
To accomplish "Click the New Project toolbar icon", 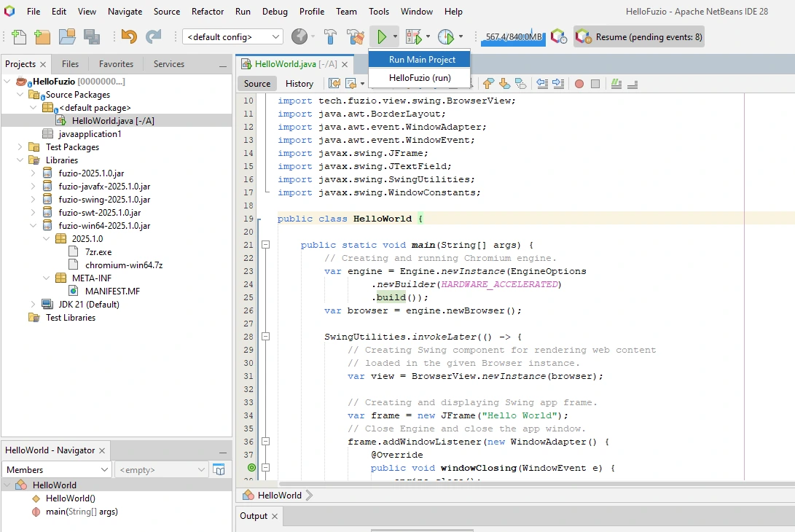I will pyautogui.click(x=42, y=36).
